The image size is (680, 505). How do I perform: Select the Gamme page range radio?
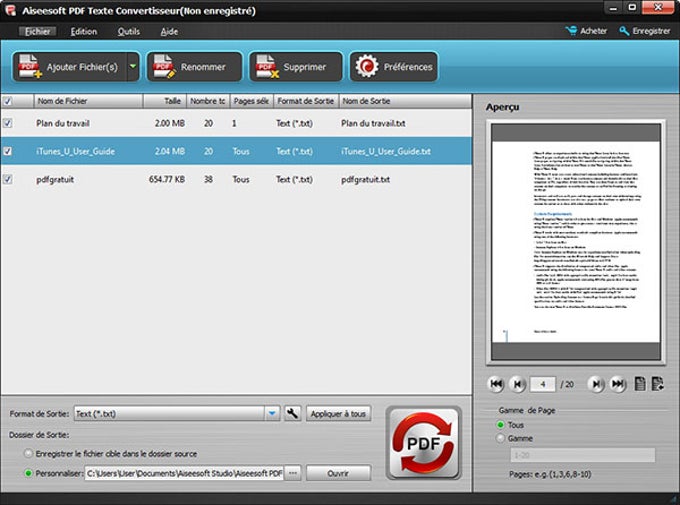pyautogui.click(x=500, y=438)
